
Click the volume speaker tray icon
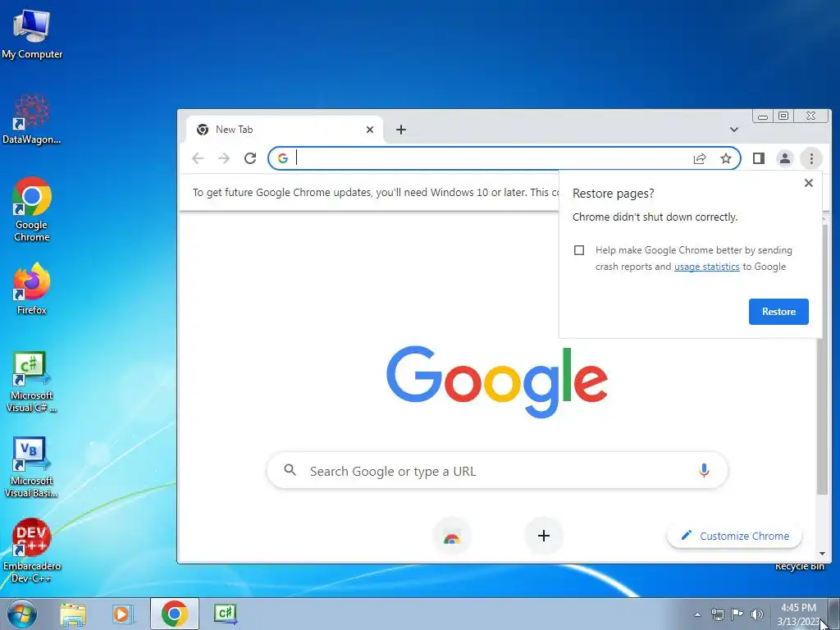tap(757, 614)
